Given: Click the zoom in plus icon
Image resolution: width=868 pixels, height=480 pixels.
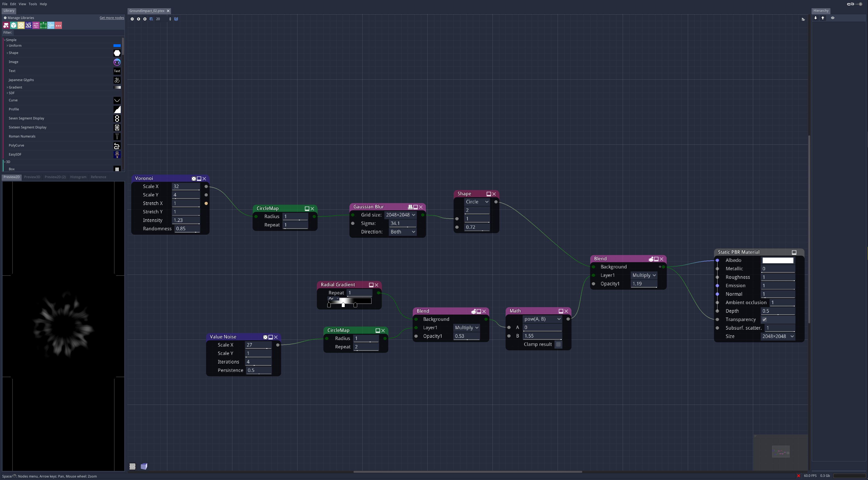Looking at the screenshot, I should (x=145, y=19).
